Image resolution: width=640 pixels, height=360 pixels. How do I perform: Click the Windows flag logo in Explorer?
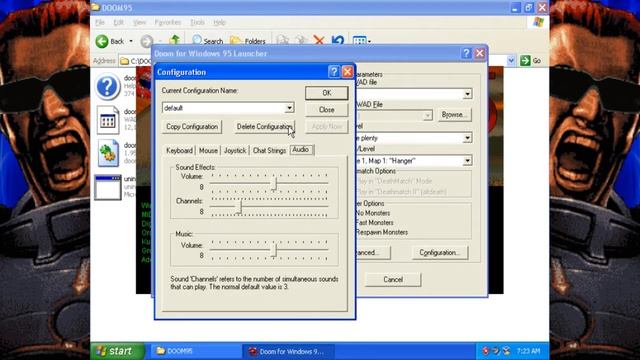click(538, 22)
